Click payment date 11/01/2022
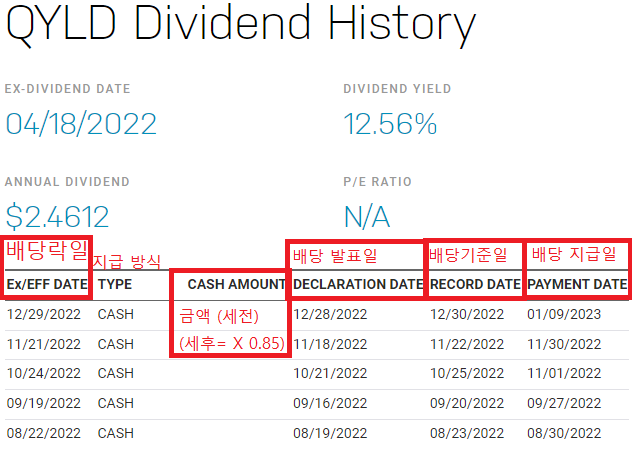Image resolution: width=632 pixels, height=449 pixels. point(564,373)
